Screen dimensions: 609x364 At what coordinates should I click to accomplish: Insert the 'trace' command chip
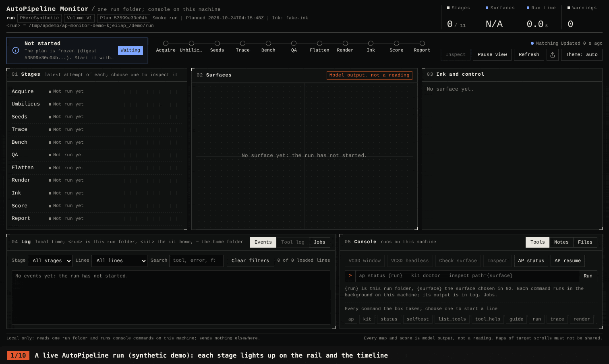[x=557, y=319]
